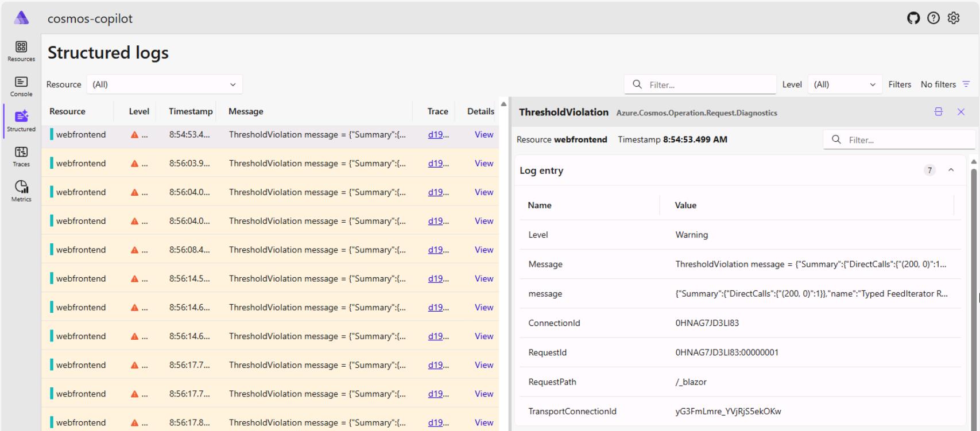Focus the top Filter search field
Viewport: 980px width, 431px height.
point(700,84)
